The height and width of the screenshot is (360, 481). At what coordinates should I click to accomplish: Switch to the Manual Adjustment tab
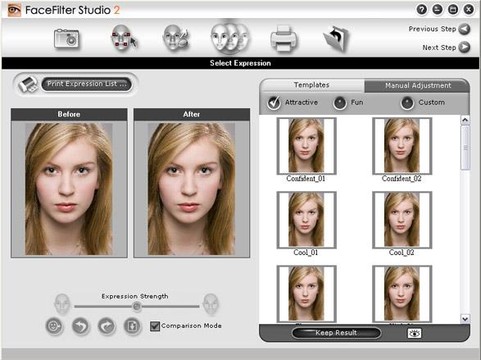tap(417, 86)
